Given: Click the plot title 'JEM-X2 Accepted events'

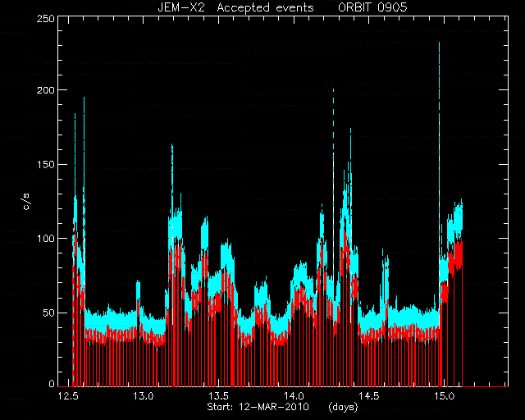Looking at the screenshot, I should pos(236,7).
